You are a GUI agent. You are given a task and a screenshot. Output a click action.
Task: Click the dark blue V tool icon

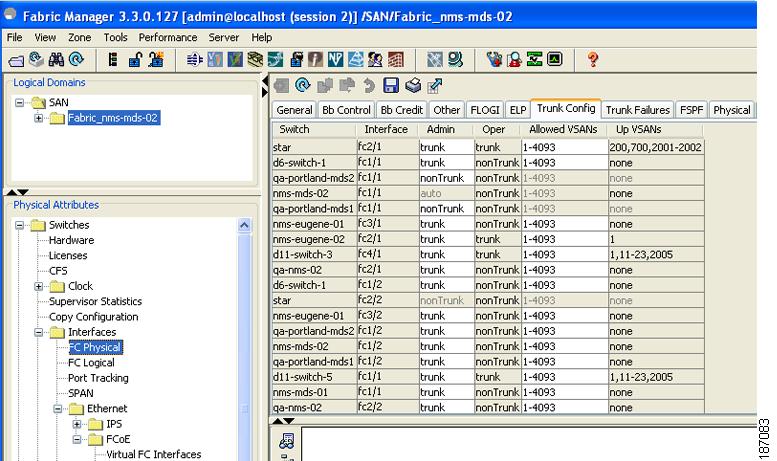coord(235,59)
